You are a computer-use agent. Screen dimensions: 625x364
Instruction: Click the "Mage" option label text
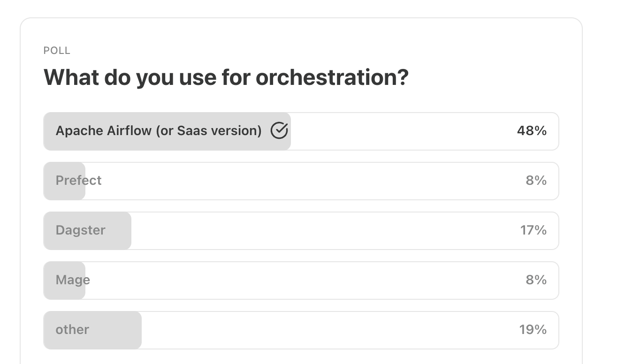[x=73, y=280]
